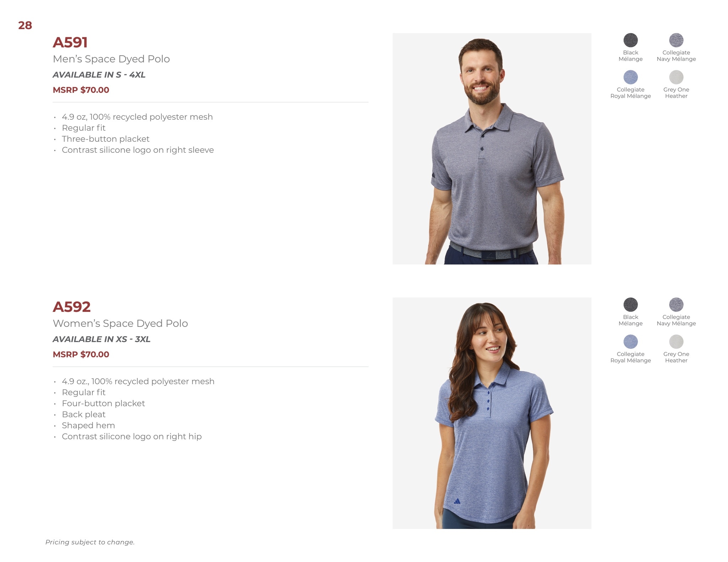Click the A591 MSRP $70.00 price
728x562 pixels.
[x=81, y=90]
